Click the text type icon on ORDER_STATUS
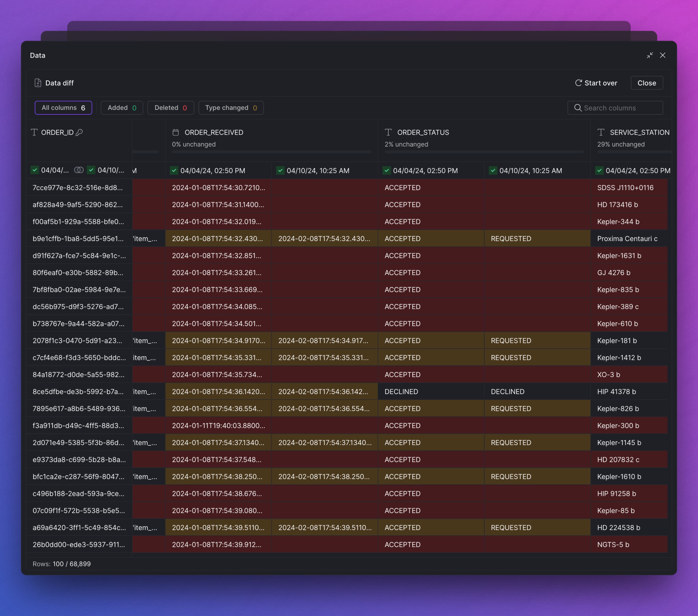Viewport: 698px width, 616px height. click(388, 132)
